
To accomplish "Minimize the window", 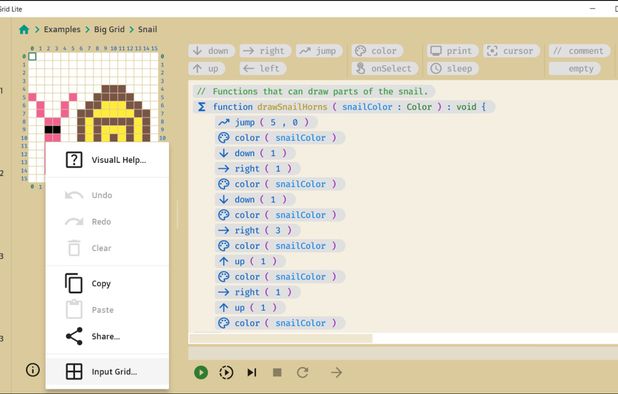I will click(x=592, y=9).
